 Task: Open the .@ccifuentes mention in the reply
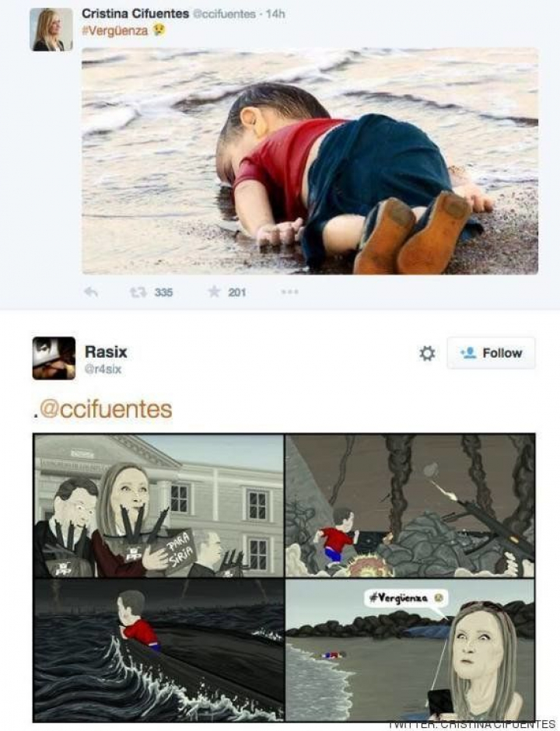click(103, 409)
